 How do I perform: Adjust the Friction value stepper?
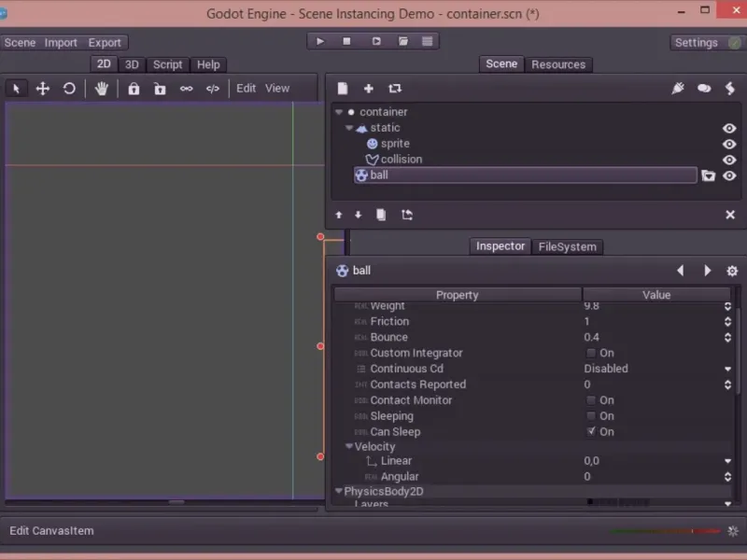727,321
